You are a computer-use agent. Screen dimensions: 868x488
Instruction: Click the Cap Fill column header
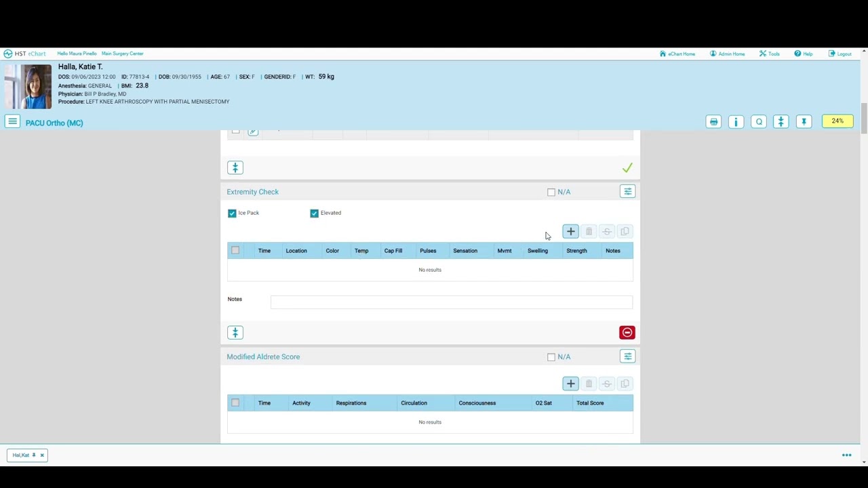[393, 251]
